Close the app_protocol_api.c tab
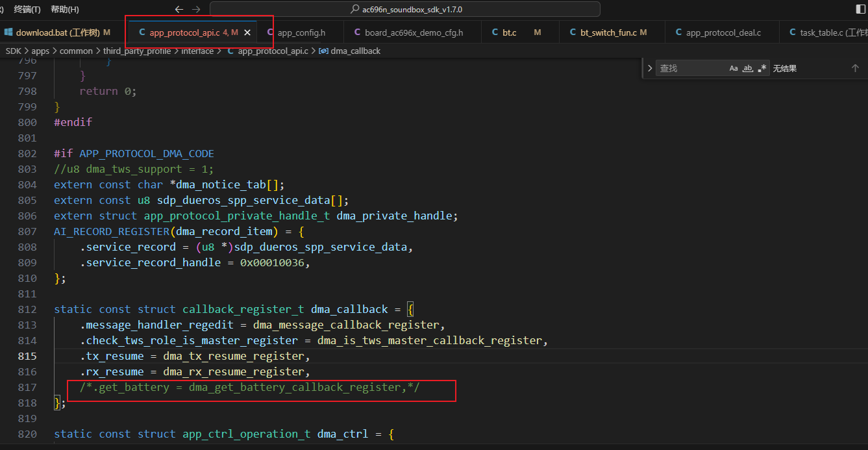Screen dimensions: 868x450 (247, 32)
